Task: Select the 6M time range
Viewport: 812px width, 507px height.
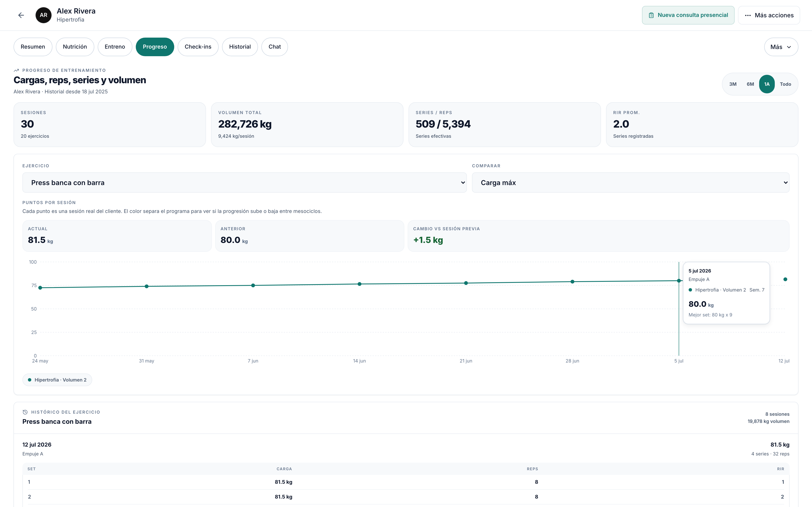Action: [x=750, y=84]
